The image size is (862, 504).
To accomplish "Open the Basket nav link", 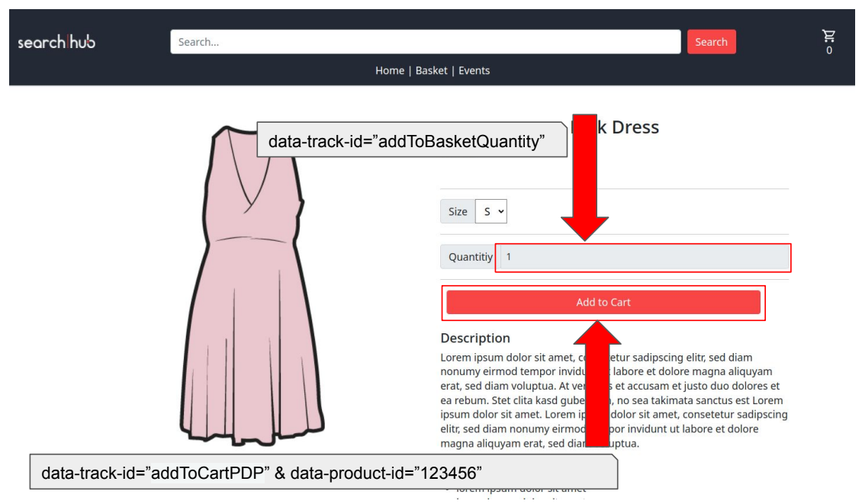I will tap(431, 70).
